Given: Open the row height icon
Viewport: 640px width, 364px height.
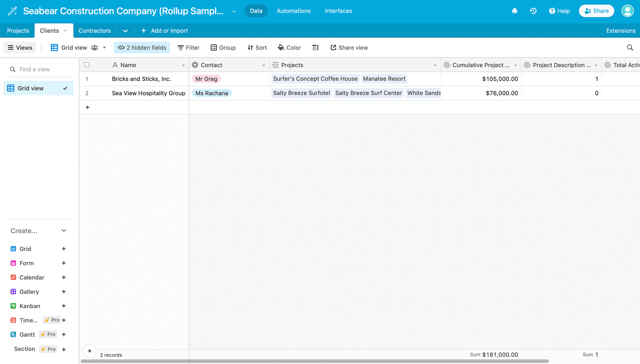Looking at the screenshot, I should click(316, 48).
